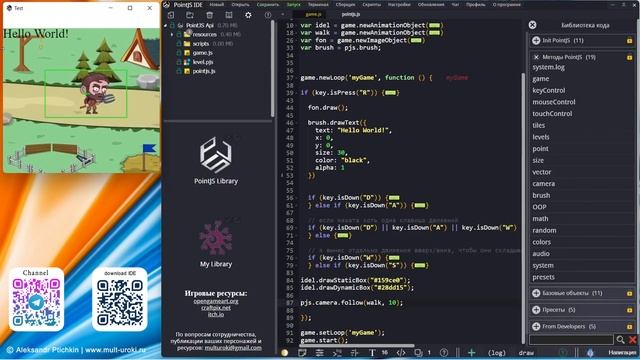Expand the Пресеты (5) section
The width and height of the screenshot is (640, 360).
click(536, 310)
